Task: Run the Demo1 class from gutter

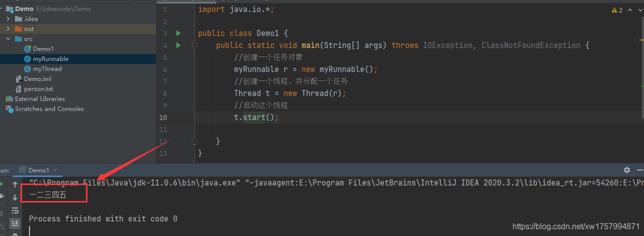Action: point(178,33)
